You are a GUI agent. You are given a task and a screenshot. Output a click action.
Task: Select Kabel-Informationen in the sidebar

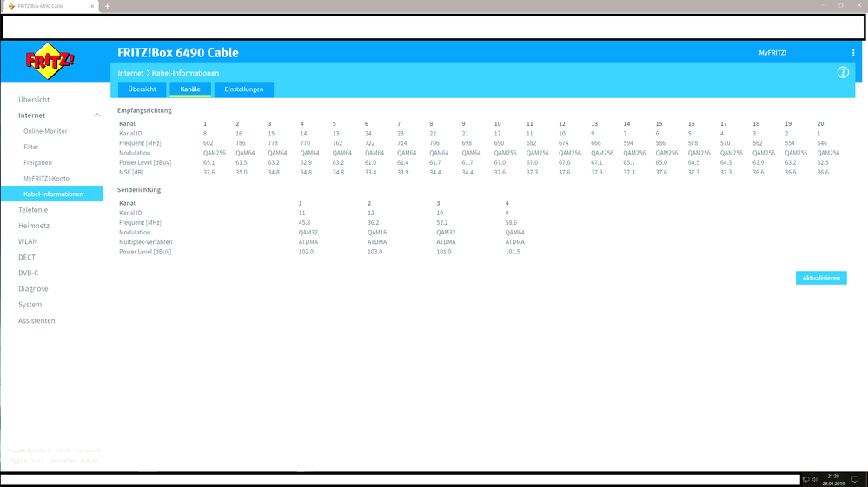pos(52,194)
